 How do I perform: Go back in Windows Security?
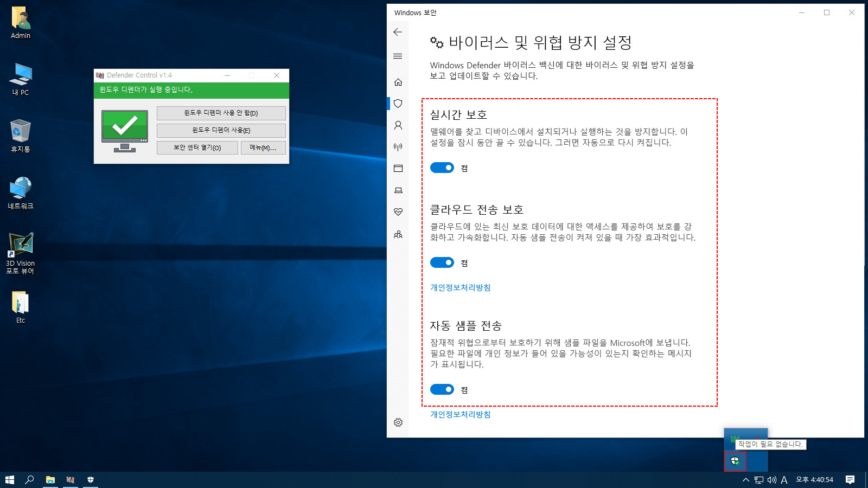tap(398, 32)
